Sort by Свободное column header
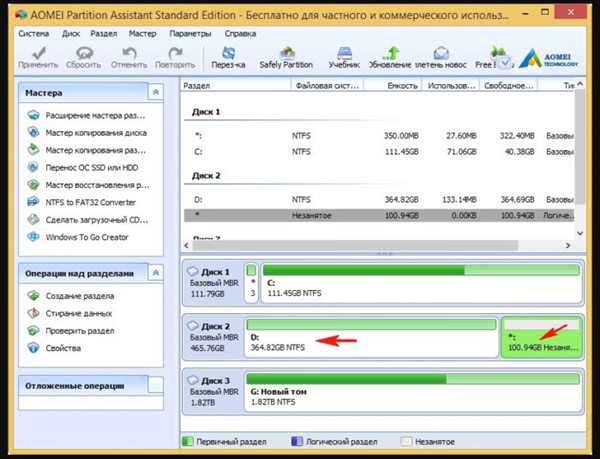The image size is (600, 459). (509, 86)
